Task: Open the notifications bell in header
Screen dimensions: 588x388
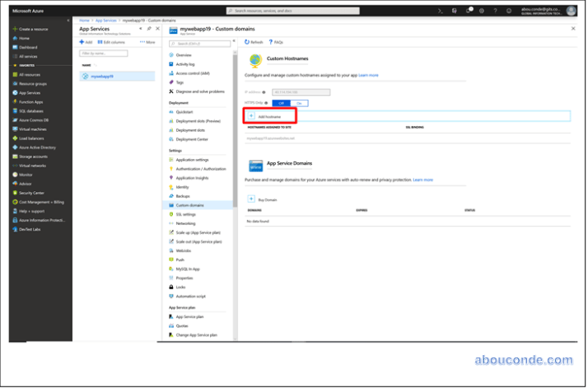Action: (x=467, y=12)
